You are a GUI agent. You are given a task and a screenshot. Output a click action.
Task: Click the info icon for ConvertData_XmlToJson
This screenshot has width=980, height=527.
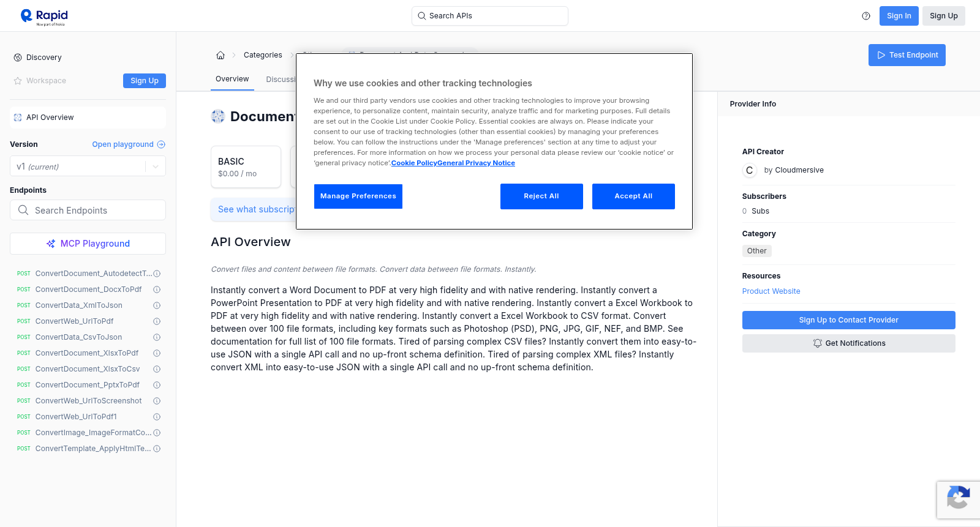point(157,305)
